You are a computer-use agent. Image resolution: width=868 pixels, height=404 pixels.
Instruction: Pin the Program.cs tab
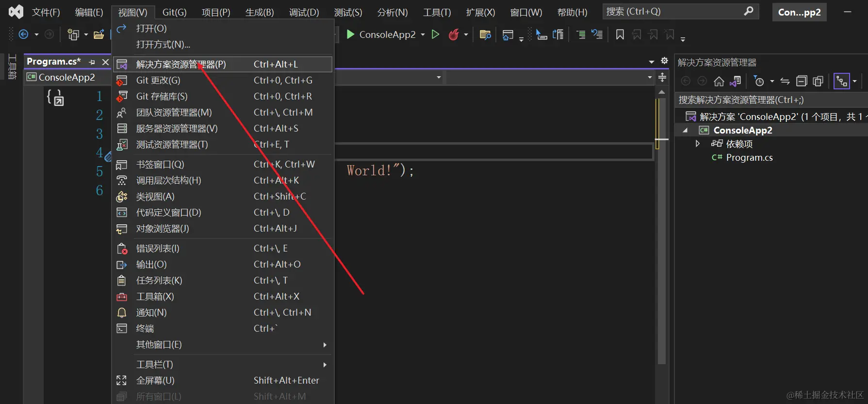(92, 62)
